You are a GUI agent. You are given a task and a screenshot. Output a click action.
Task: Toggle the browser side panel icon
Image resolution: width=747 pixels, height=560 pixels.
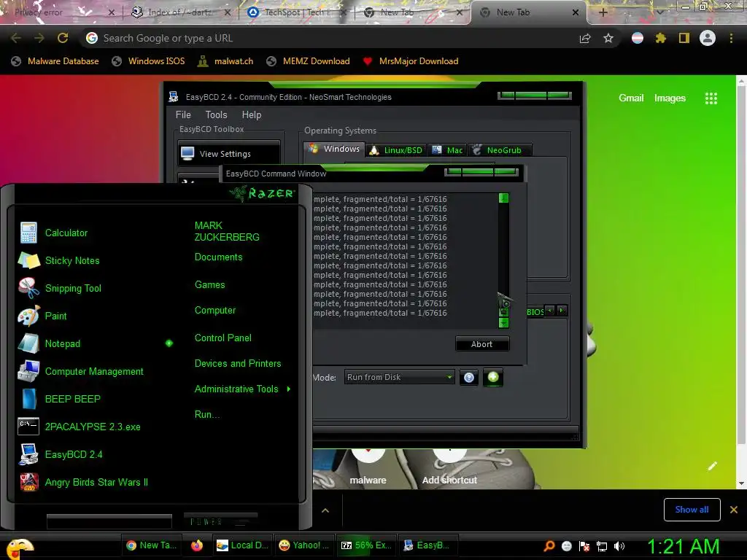[684, 38]
